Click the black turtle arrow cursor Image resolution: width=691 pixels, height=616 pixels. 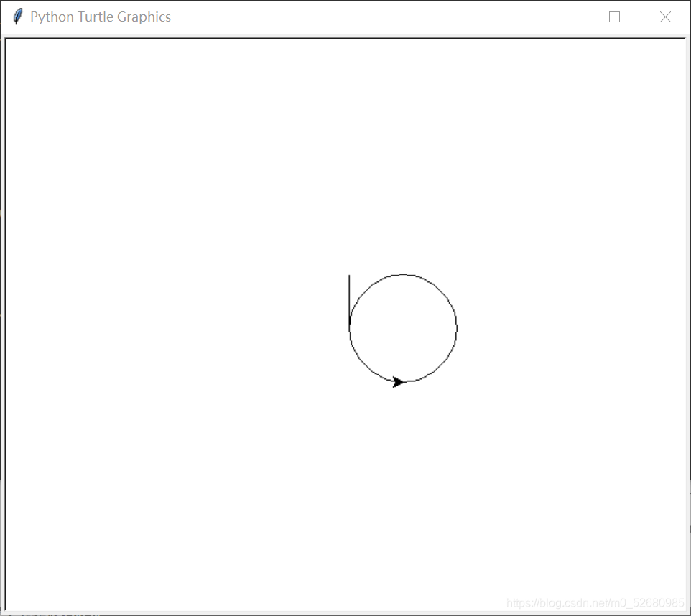click(399, 382)
